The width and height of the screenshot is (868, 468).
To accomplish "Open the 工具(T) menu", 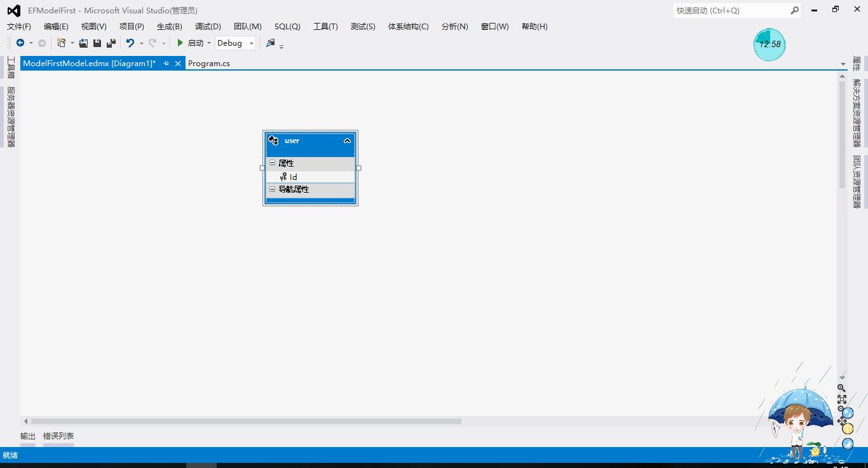I will 325,26.
